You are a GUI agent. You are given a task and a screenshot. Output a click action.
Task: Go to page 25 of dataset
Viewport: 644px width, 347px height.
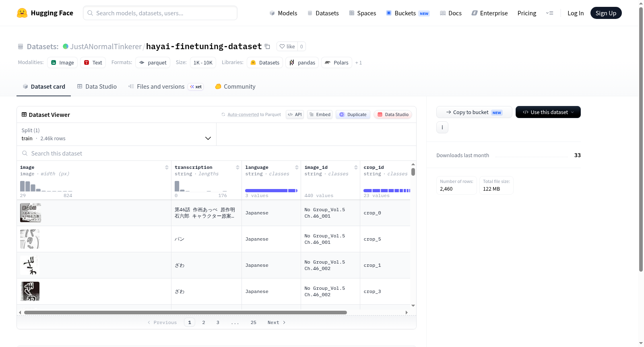(254, 322)
